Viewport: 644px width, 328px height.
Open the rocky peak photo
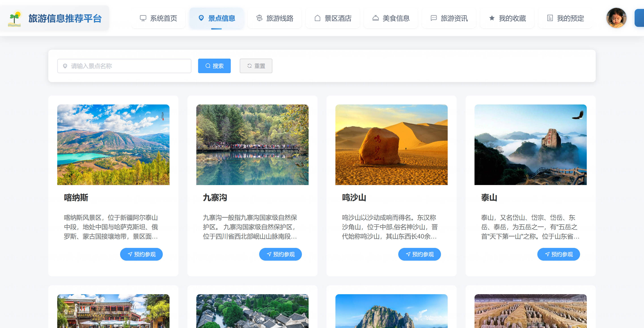click(391, 311)
